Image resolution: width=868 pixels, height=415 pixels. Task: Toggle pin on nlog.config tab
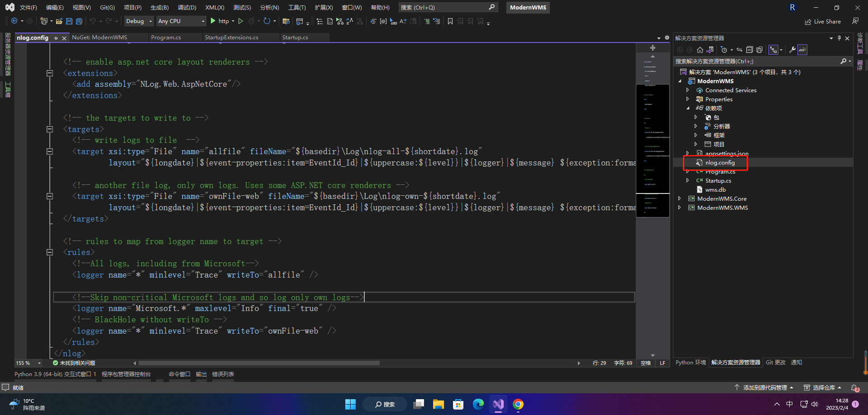pos(56,38)
